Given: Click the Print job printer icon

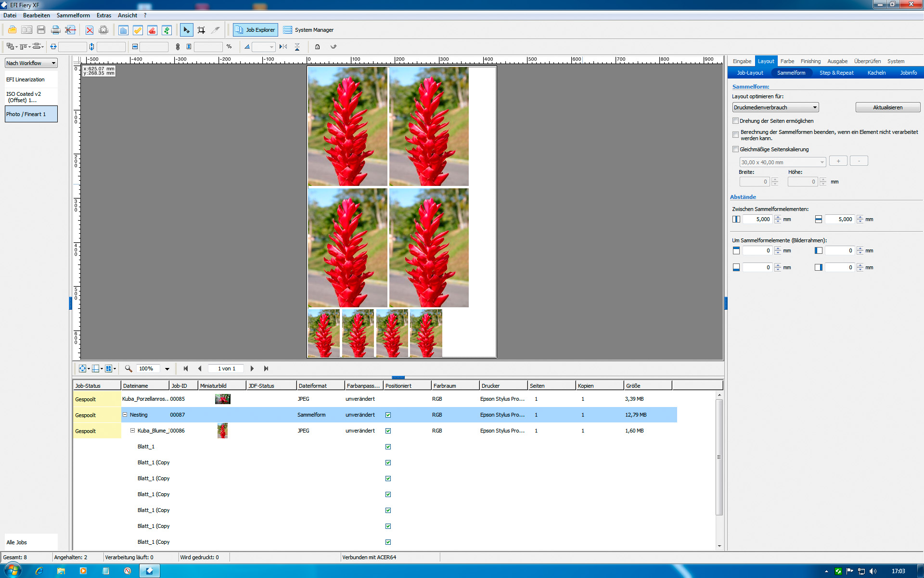Looking at the screenshot, I should pyautogui.click(x=55, y=30).
